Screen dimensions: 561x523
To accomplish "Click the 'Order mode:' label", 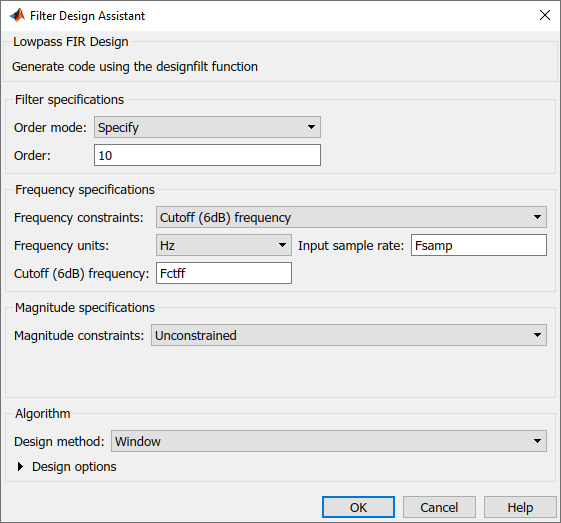I will pyautogui.click(x=50, y=128).
